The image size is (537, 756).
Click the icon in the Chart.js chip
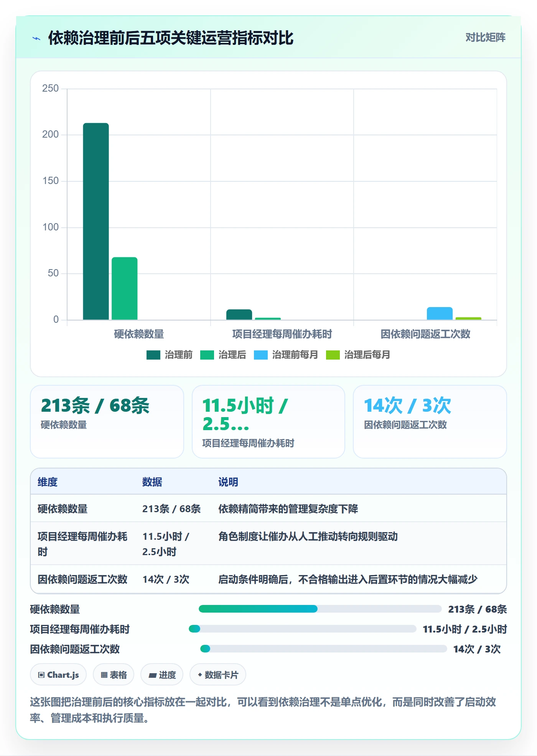[x=41, y=675]
